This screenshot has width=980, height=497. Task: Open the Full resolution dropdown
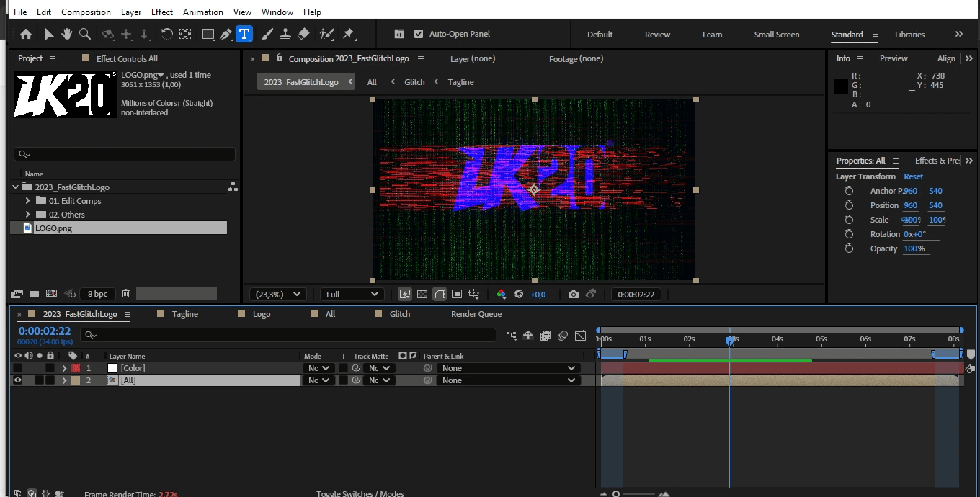coord(352,295)
